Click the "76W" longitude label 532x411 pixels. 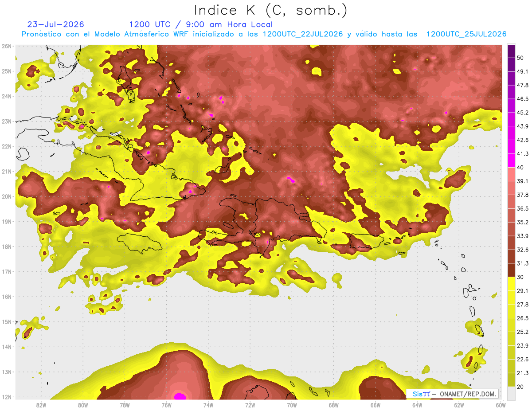click(x=166, y=405)
